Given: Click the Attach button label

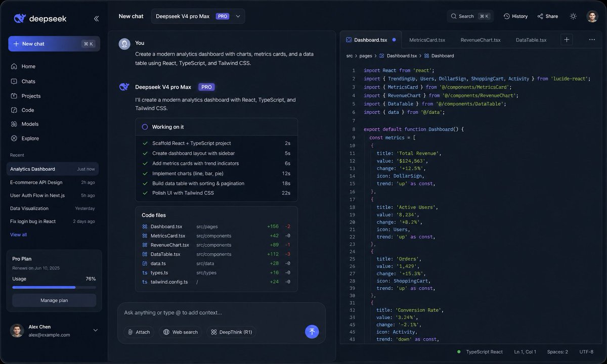Looking at the screenshot, I should pos(143,332).
